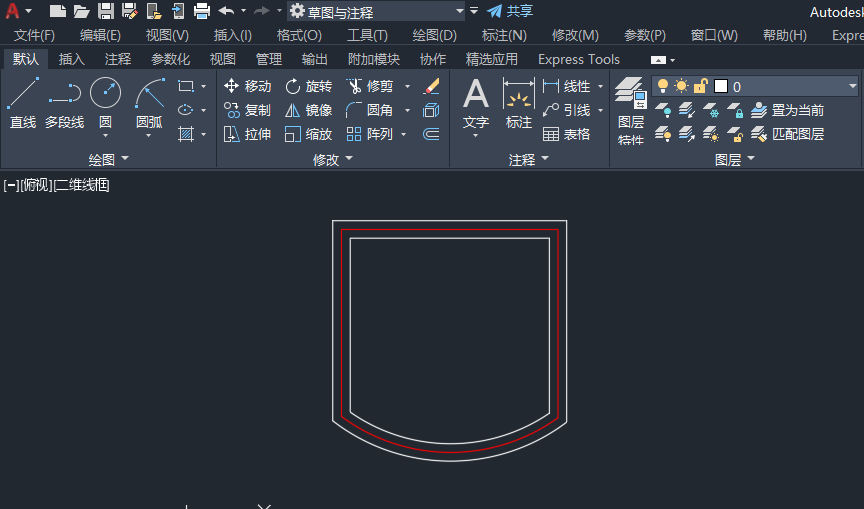Click the Layer Off icon (cyan bulb)
Image resolution: width=864 pixels, height=509 pixels.
[x=663, y=110]
